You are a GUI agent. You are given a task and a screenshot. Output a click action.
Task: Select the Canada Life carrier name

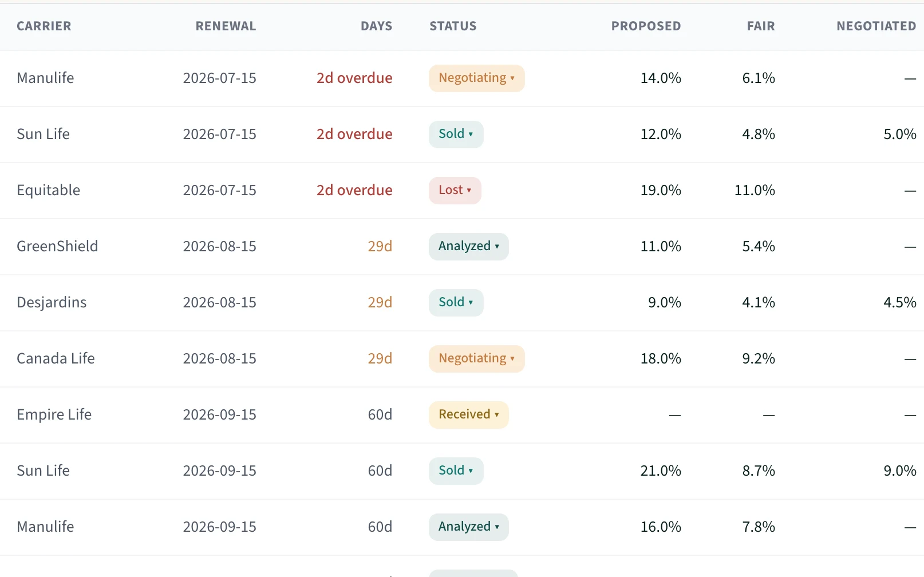click(56, 359)
